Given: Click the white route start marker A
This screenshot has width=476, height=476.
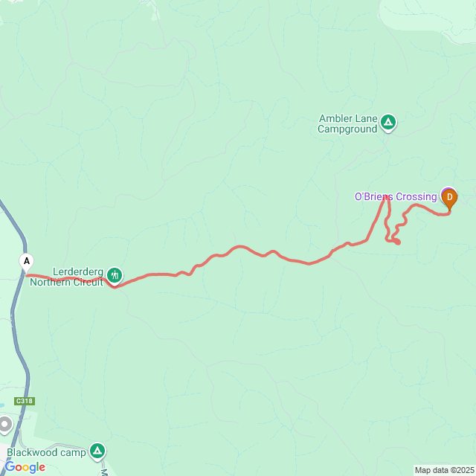Looking at the screenshot, I should 27,263.
